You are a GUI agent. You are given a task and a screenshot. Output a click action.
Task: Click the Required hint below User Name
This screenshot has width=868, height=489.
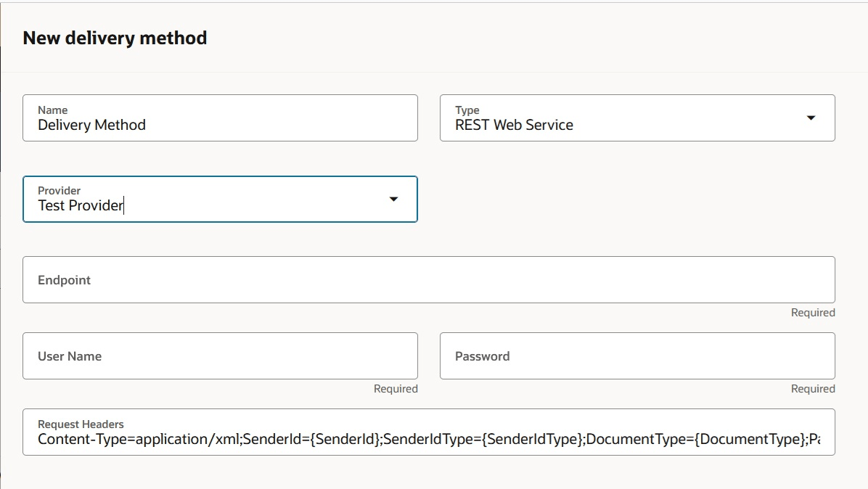pos(396,389)
